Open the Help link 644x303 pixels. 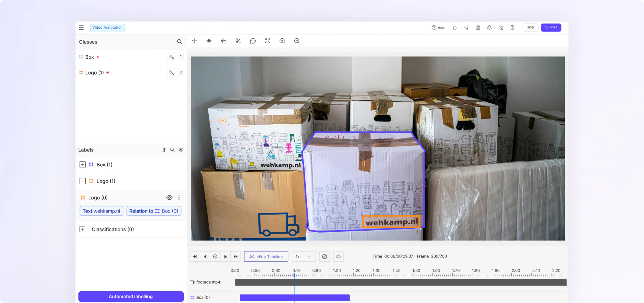click(x=438, y=28)
